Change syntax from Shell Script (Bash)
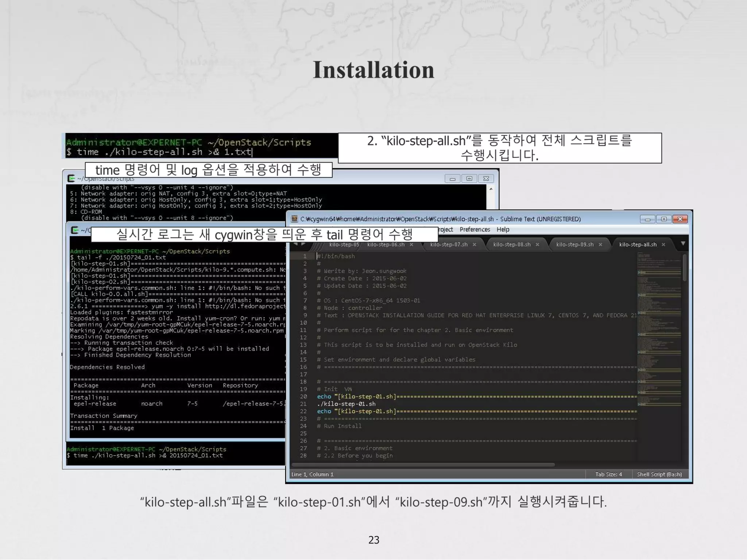This screenshot has height=560, width=747. pos(659,474)
